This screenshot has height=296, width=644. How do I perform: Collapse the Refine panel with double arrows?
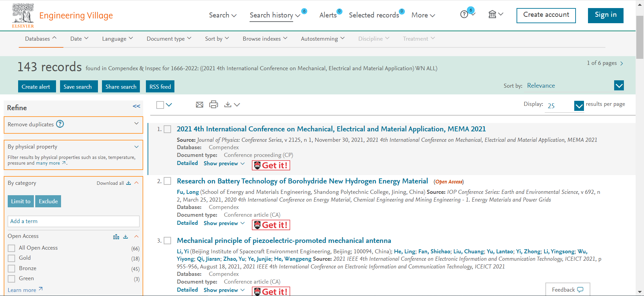(x=136, y=106)
